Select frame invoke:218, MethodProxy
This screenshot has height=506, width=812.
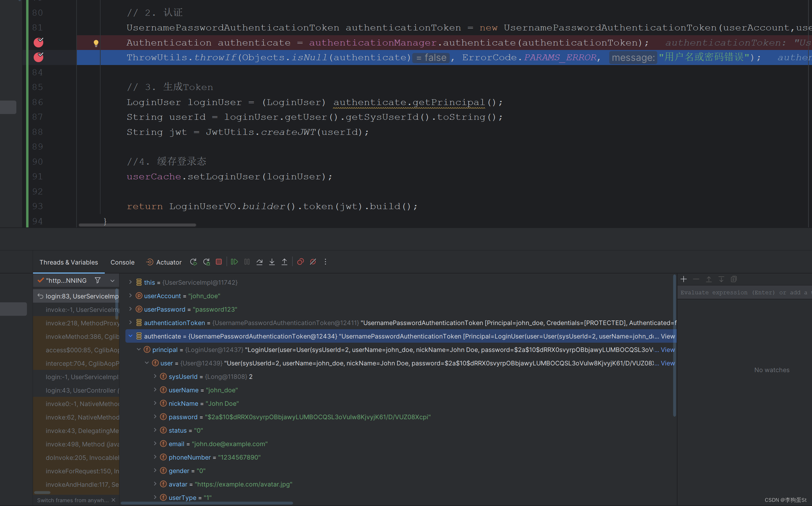[76, 323]
